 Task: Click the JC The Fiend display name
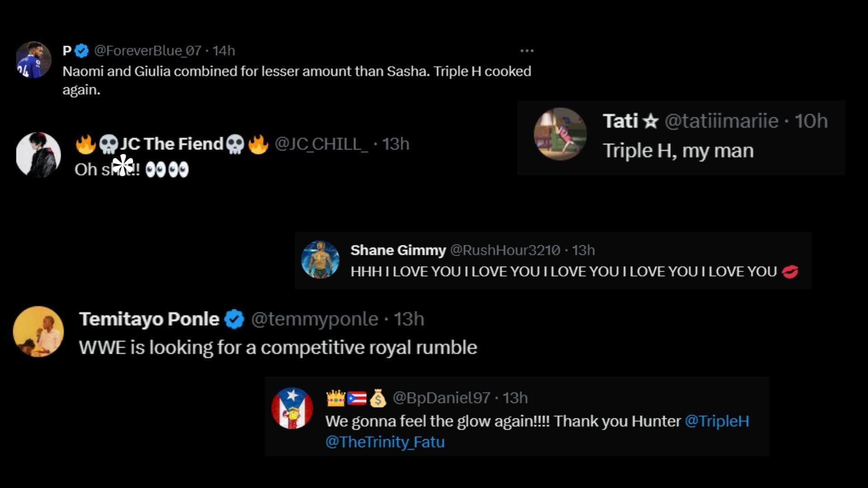[172, 144]
